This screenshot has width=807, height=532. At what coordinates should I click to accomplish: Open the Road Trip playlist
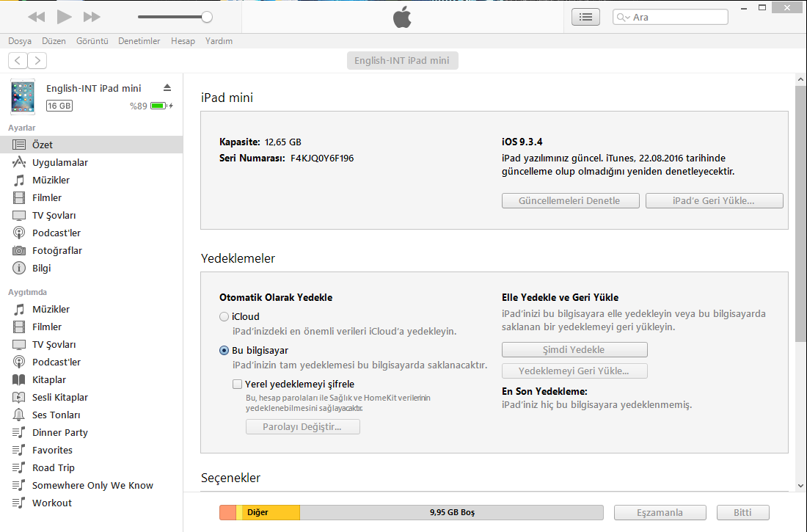pos(53,468)
